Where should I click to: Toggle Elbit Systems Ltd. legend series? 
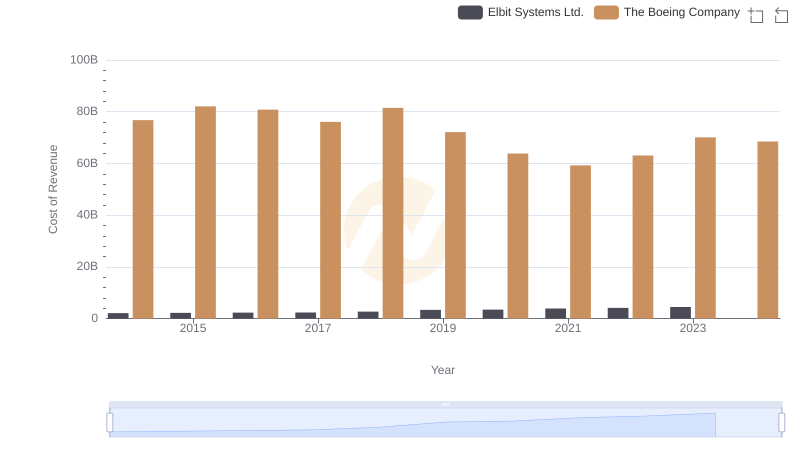coord(521,12)
